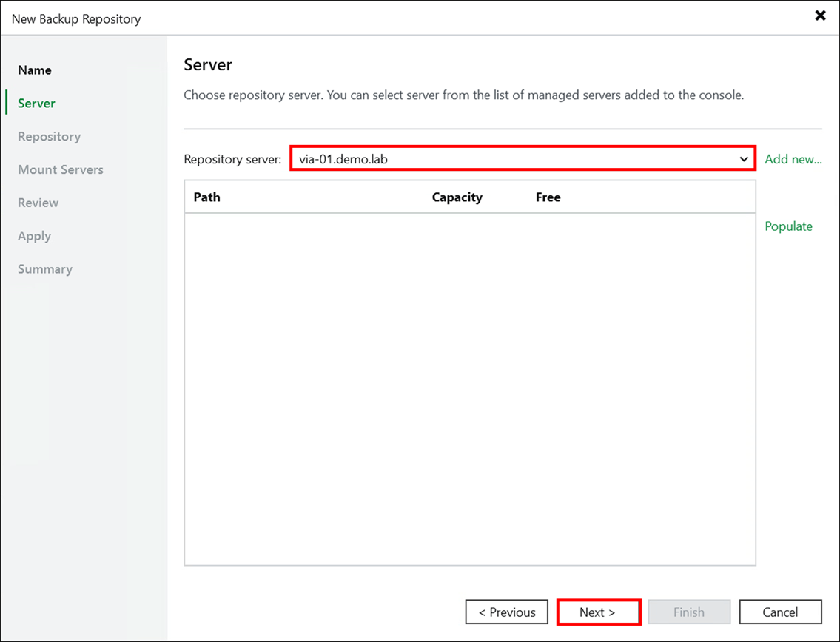Viewport: 840px width, 642px height.
Task: Go to the Review step
Action: (38, 203)
